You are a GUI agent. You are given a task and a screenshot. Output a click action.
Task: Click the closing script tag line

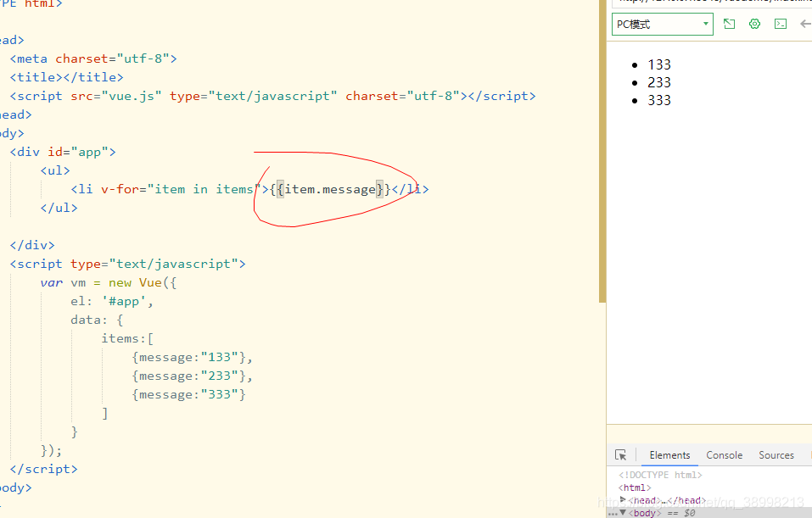tap(43, 469)
